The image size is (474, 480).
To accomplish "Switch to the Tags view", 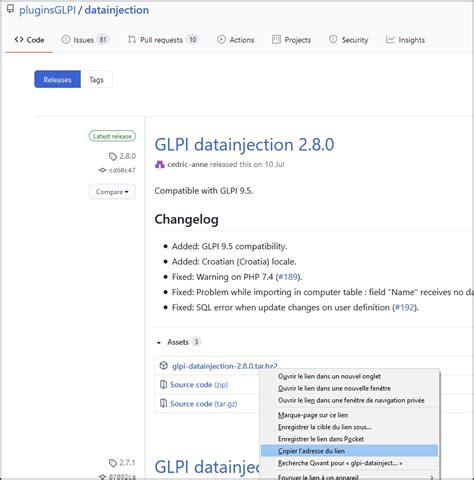I will [96, 79].
